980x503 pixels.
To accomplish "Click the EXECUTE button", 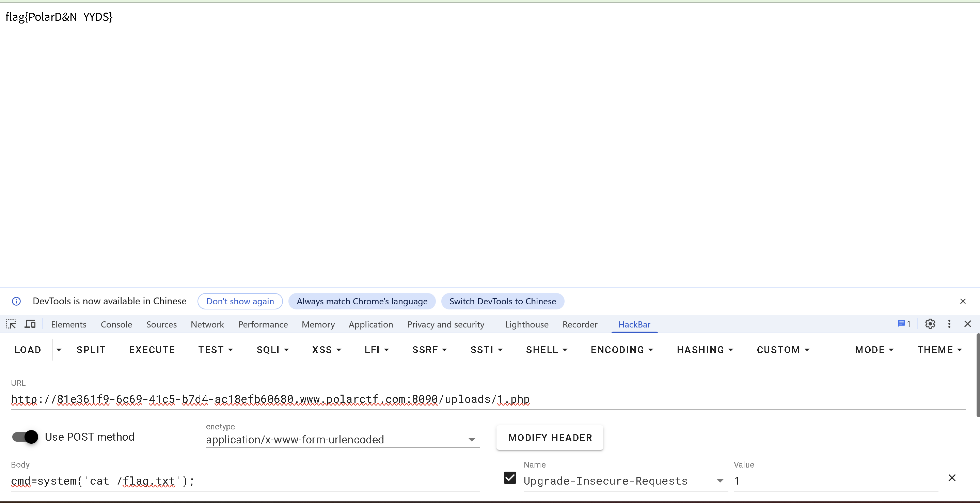I will click(x=152, y=350).
